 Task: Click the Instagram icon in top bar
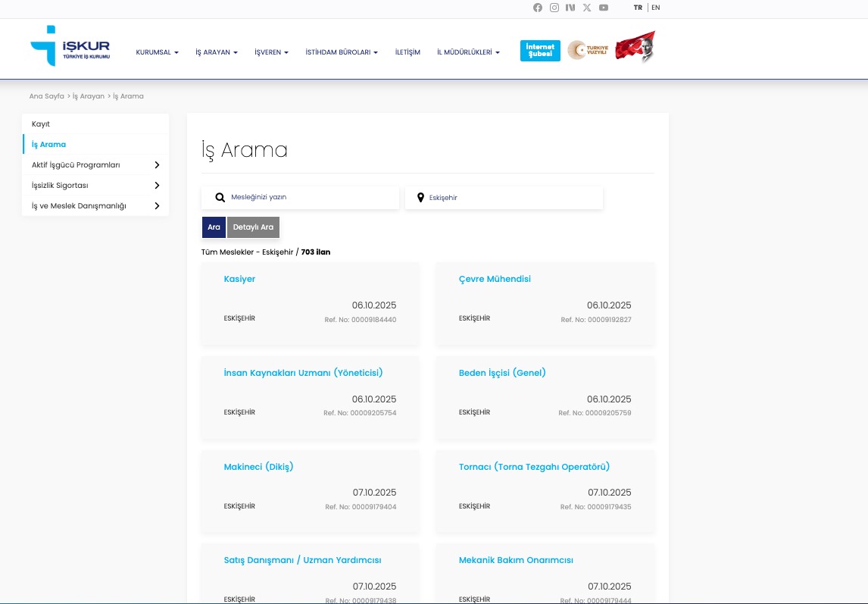[554, 8]
